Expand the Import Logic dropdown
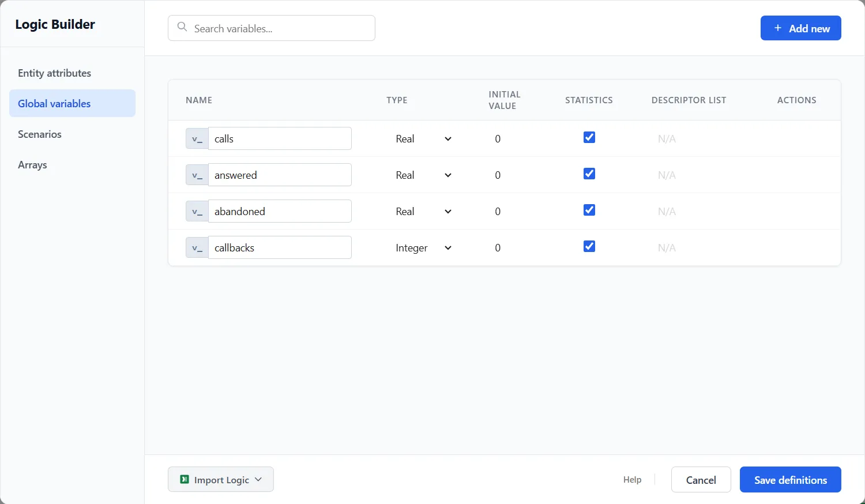Image resolution: width=865 pixels, height=504 pixels. coord(221,479)
